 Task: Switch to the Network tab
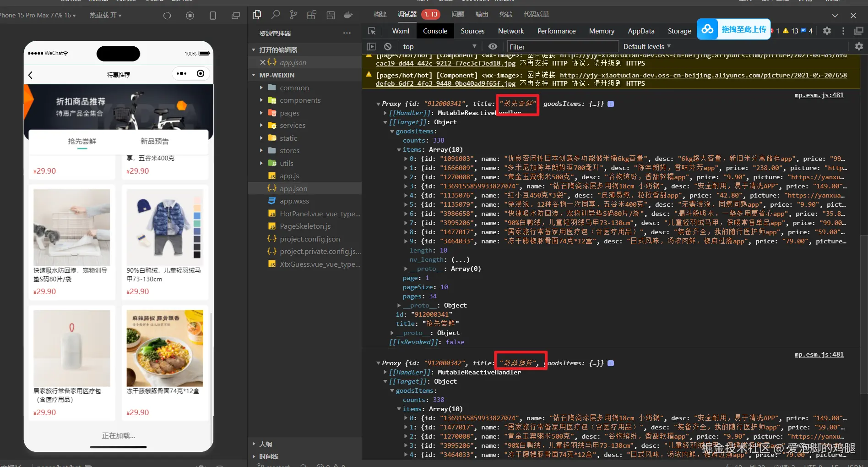pyautogui.click(x=510, y=31)
